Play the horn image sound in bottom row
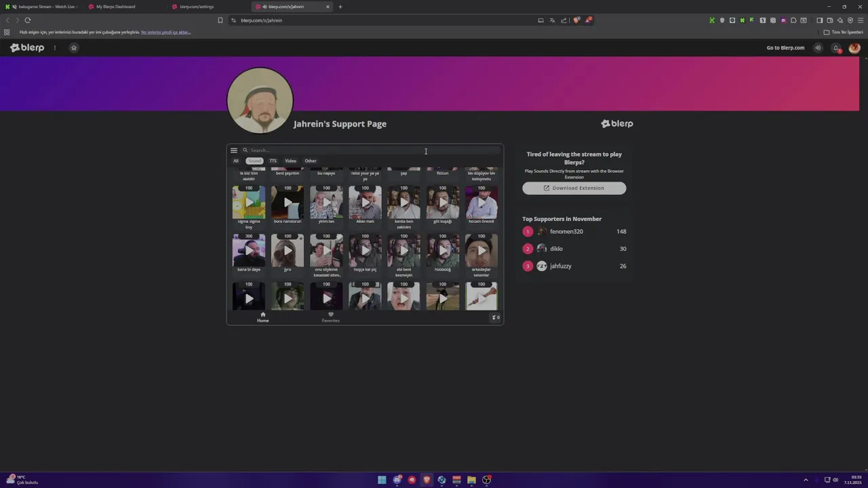The height and width of the screenshot is (488, 868). point(481,296)
